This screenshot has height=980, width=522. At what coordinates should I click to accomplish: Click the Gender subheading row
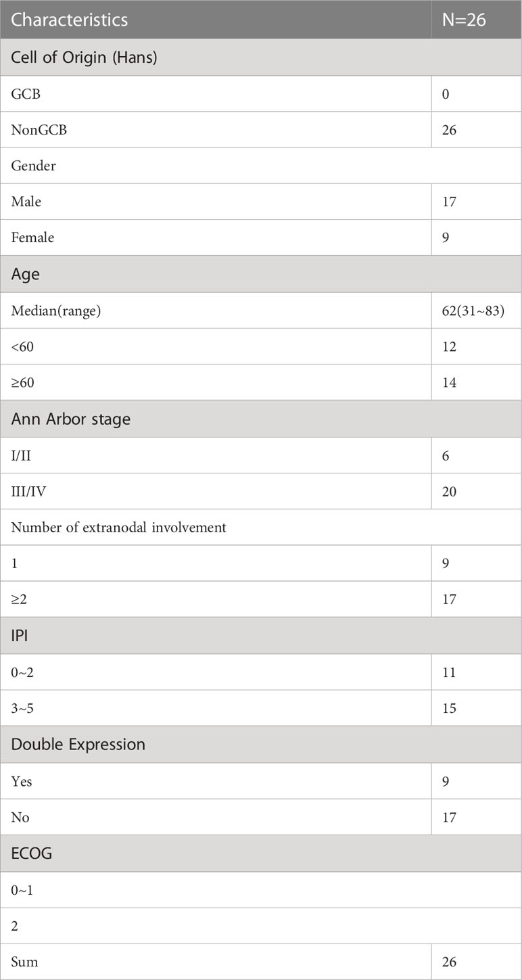[261, 166]
